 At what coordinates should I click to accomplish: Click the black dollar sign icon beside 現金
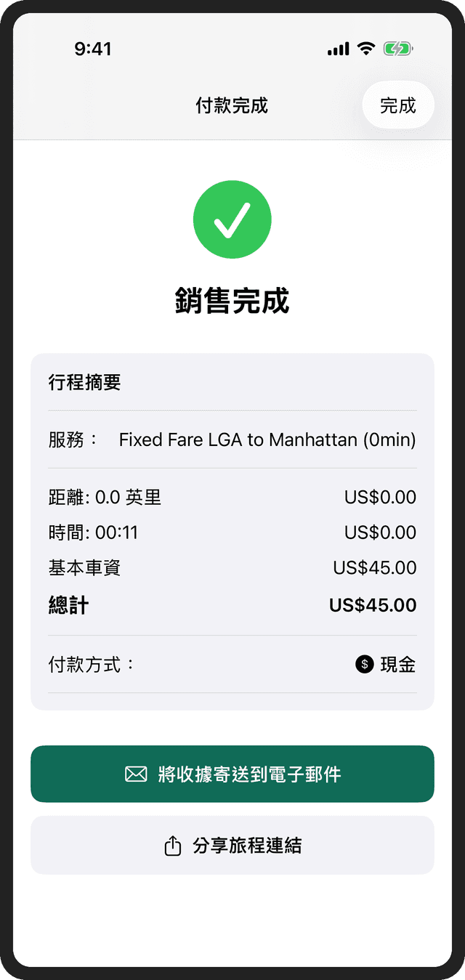click(x=364, y=663)
